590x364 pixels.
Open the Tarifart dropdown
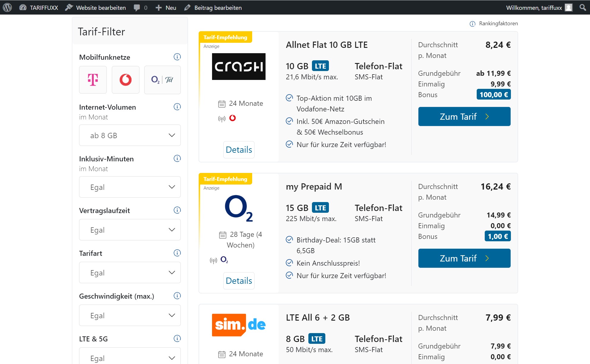(x=130, y=272)
